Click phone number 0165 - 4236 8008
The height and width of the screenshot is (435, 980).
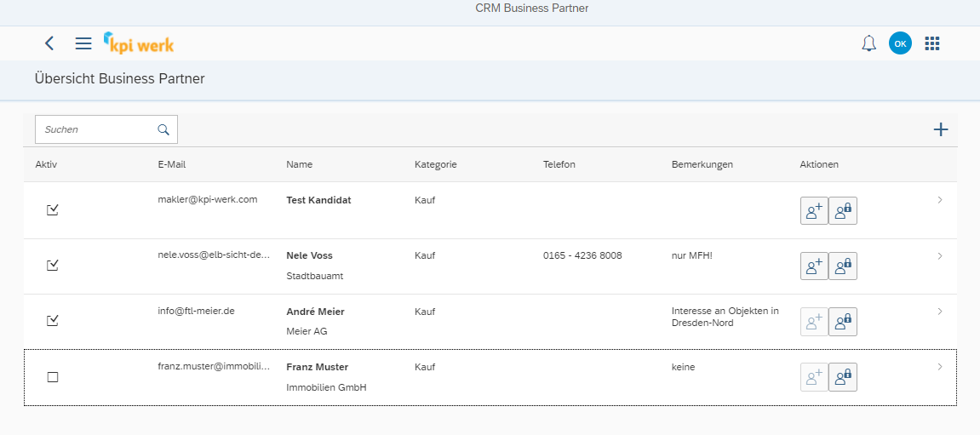pos(582,255)
